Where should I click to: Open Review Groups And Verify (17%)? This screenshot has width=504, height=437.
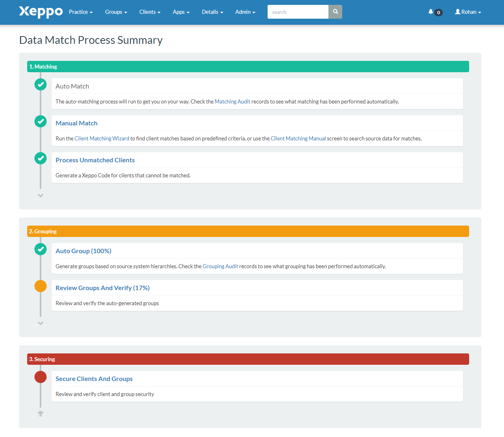103,288
